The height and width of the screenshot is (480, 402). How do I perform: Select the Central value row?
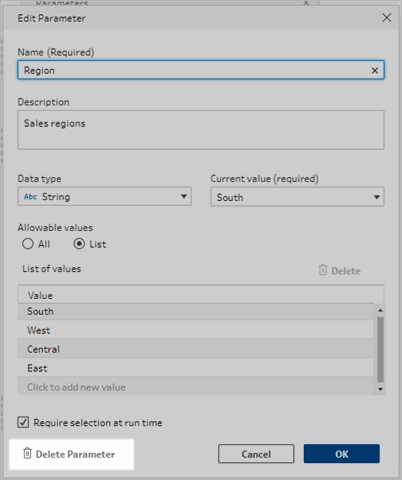[x=196, y=349]
